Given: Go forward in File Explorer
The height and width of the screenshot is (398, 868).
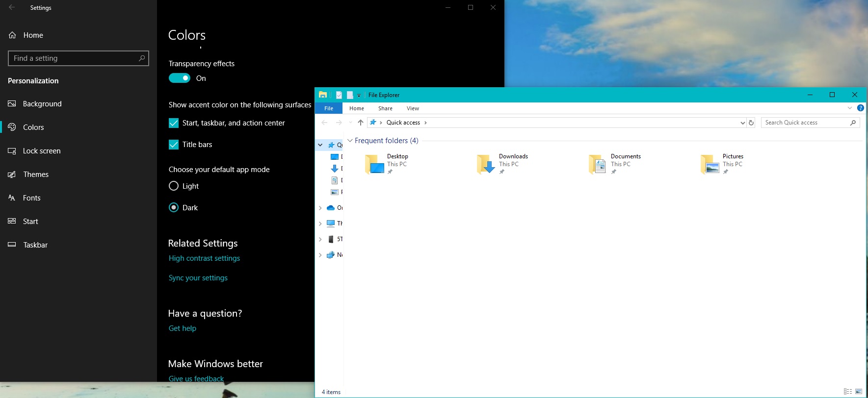Looking at the screenshot, I should pos(339,123).
